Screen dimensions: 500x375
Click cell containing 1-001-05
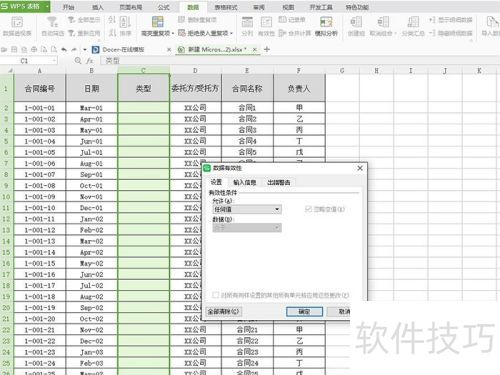tap(40, 152)
